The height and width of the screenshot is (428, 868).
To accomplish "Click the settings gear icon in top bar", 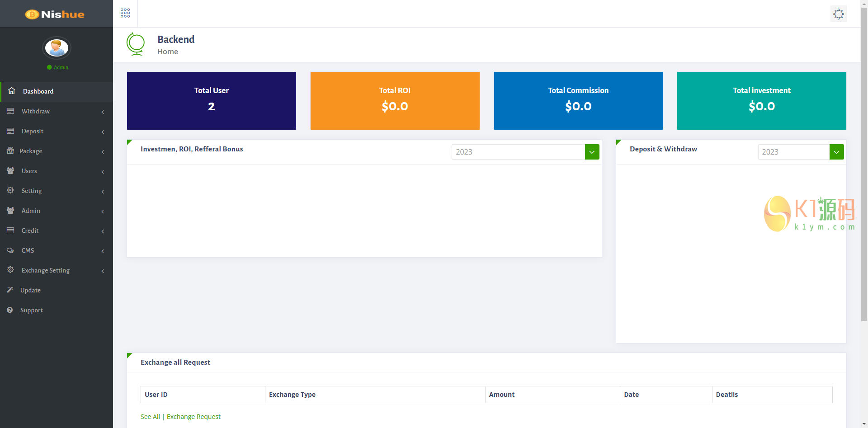I will click(839, 14).
